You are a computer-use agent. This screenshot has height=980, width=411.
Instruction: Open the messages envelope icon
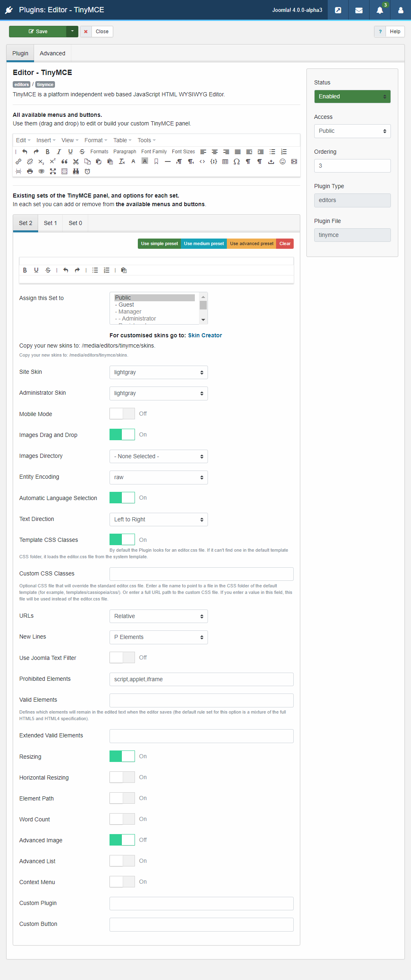pyautogui.click(x=359, y=10)
